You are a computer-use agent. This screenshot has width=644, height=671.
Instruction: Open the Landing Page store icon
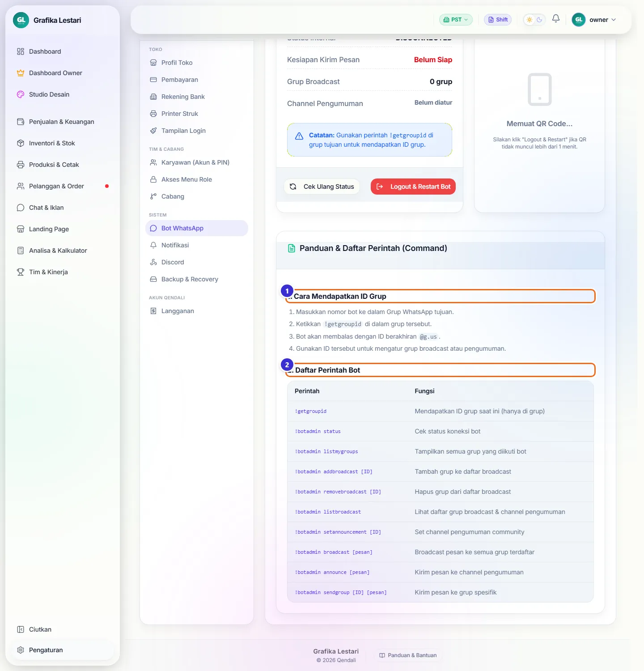tap(21, 229)
